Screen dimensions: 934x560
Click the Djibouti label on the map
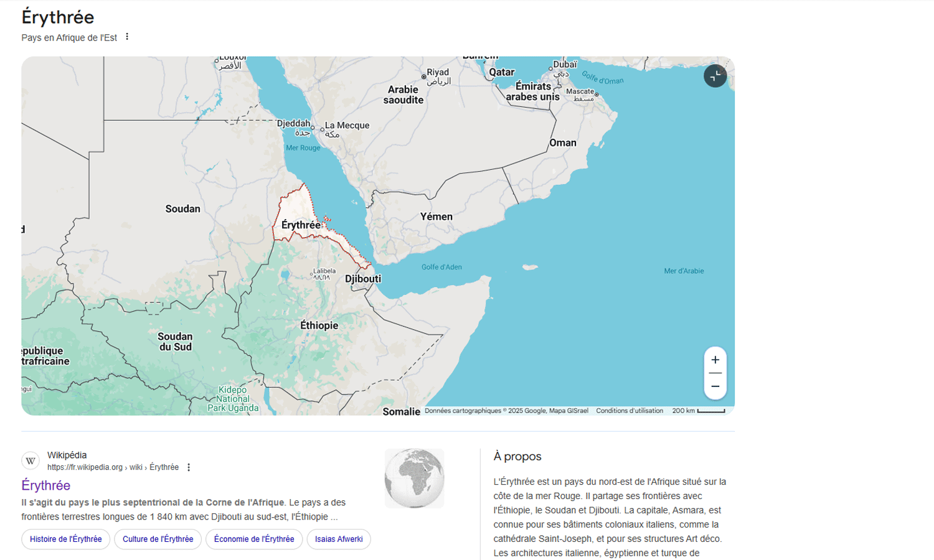pyautogui.click(x=363, y=279)
